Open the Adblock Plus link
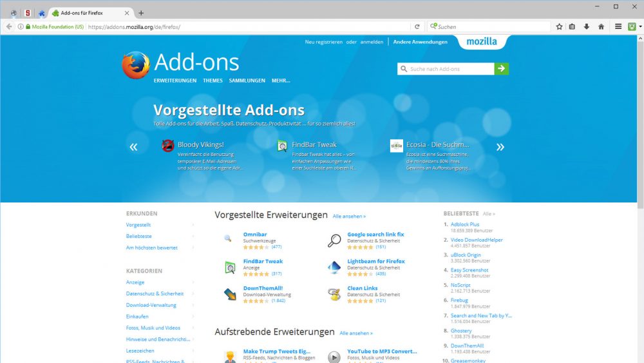The image size is (644, 363). 465,224
